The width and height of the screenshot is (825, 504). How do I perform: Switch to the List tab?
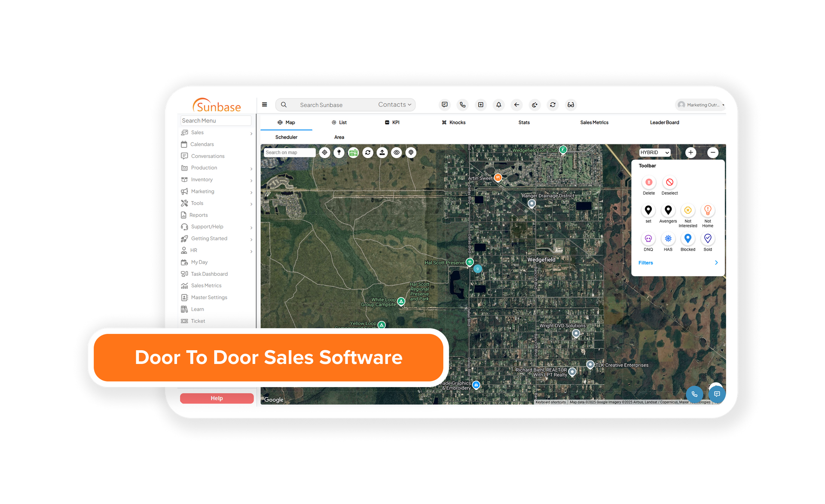pos(339,122)
